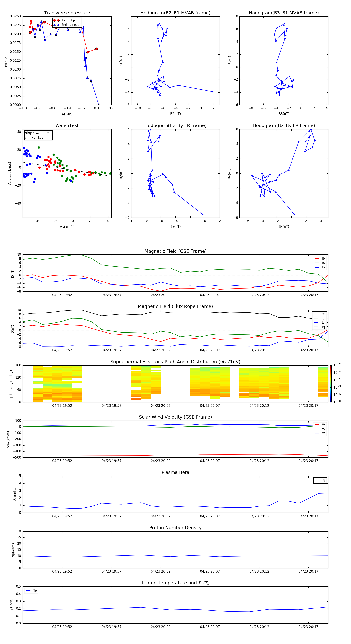Viewport: 351px width, 644px height.
Task: Click the "Hodogram(B3_B1 MVAB frame)" title
Action: [284, 13]
